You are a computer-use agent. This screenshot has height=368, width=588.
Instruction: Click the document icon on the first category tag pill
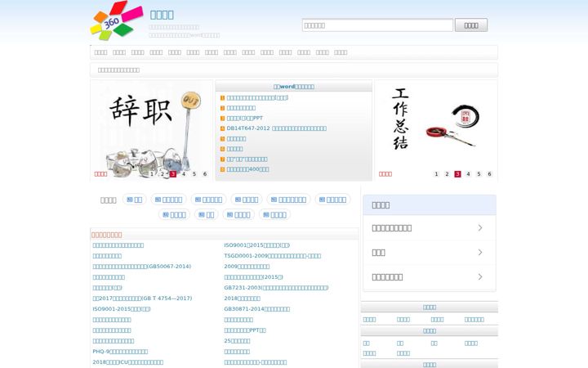(x=130, y=200)
